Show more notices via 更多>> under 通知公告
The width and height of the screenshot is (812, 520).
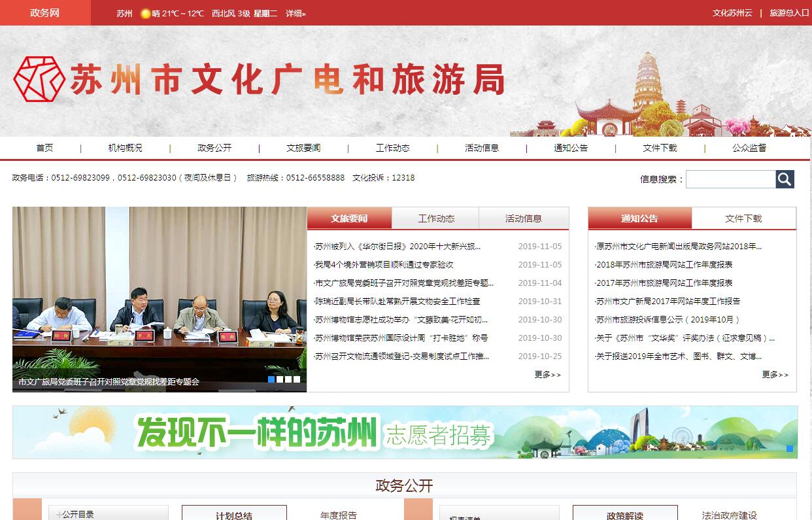tap(775, 375)
